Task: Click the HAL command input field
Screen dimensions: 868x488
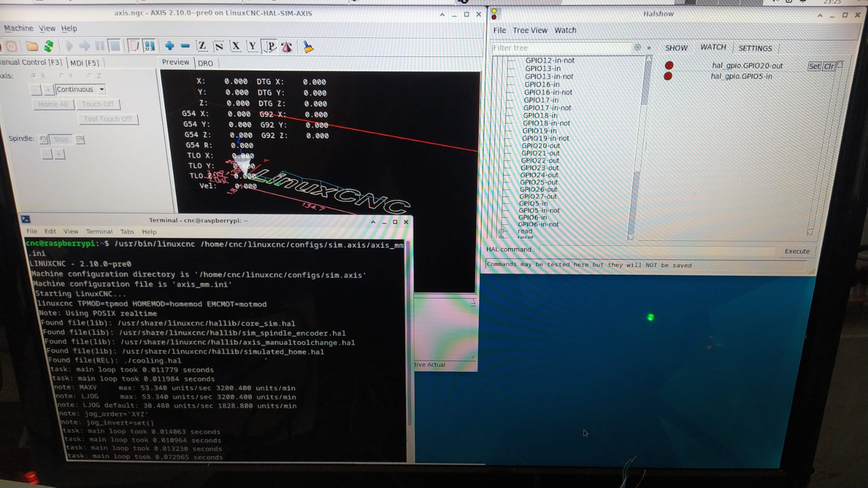Action: click(657, 250)
